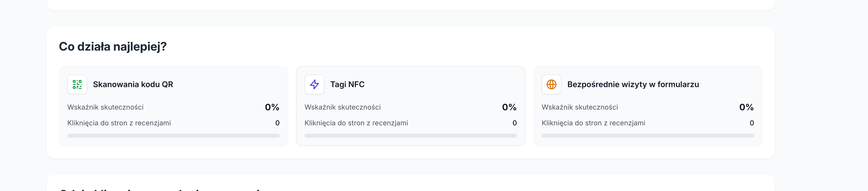Image resolution: width=868 pixels, height=191 pixels.
Task: Click Kliknięcia do stron z recenzjami in QR card
Action: [x=119, y=123]
